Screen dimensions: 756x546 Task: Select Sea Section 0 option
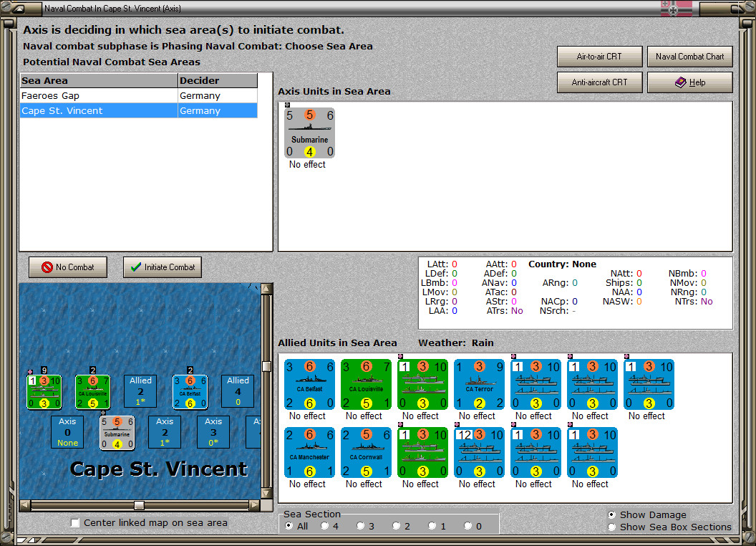tap(467, 526)
